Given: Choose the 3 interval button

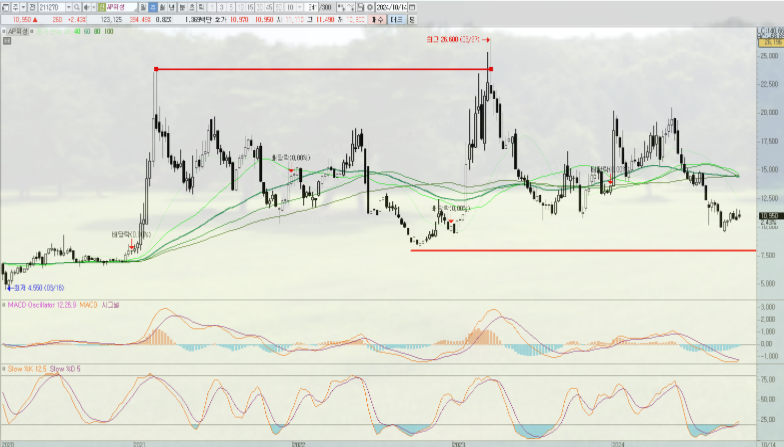Looking at the screenshot, I should [222, 8].
